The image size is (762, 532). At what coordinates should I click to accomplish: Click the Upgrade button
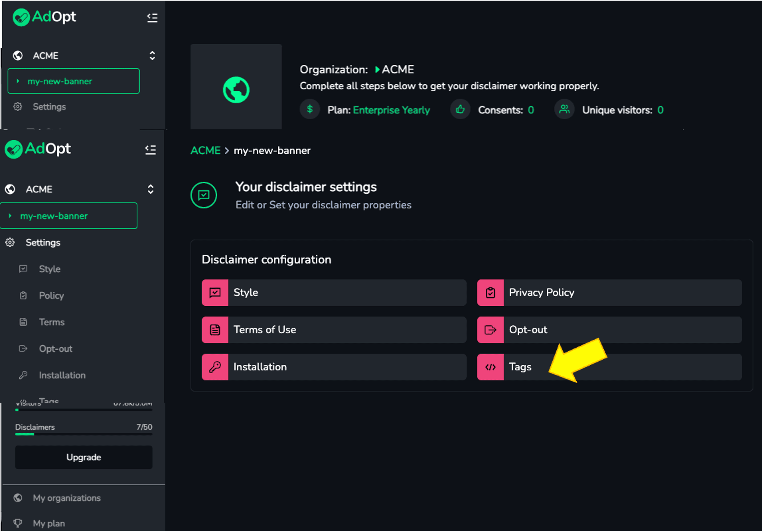pos(84,457)
